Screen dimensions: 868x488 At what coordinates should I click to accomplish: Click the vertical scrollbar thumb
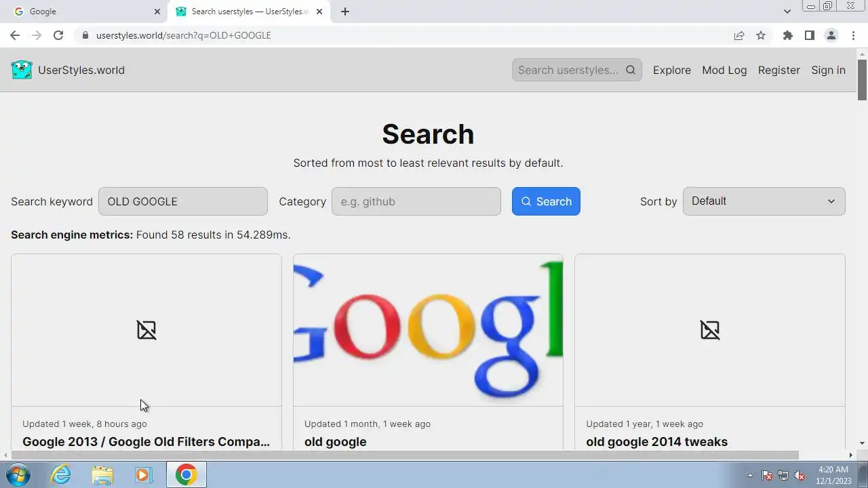click(x=862, y=80)
